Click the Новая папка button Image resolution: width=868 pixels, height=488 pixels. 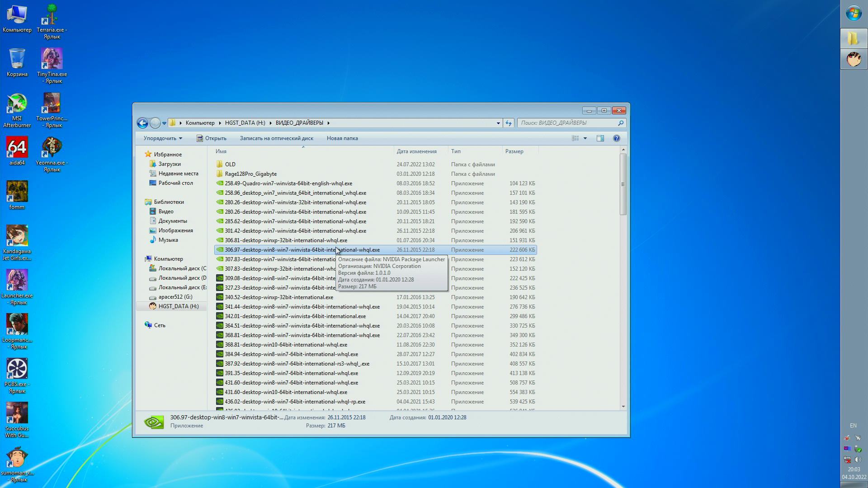coord(342,138)
